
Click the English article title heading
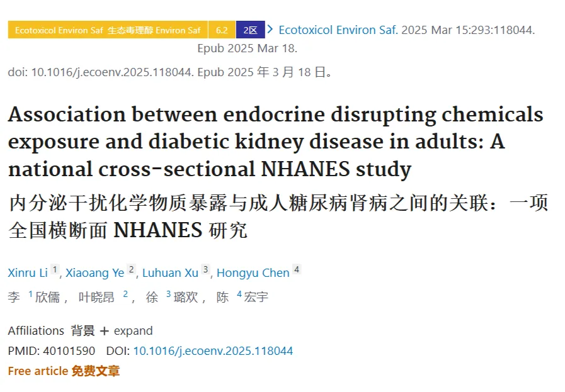tap(276, 142)
